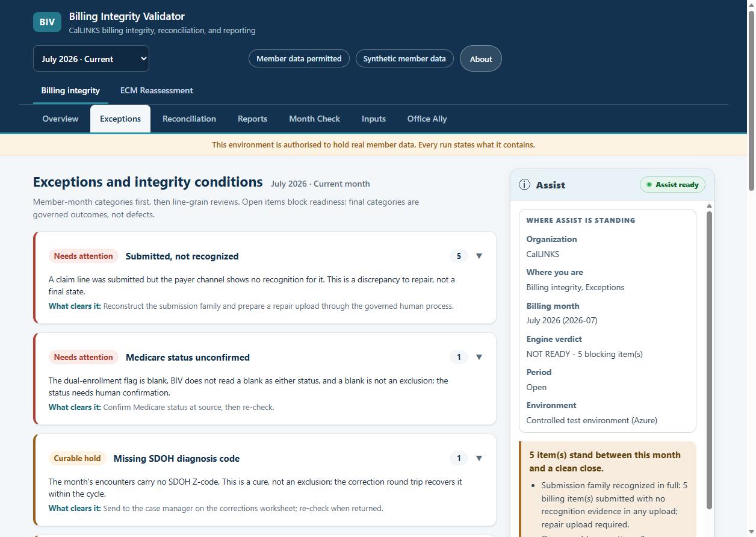The height and width of the screenshot is (537, 756).
Task: Open the Month Check tab
Action: [x=314, y=119]
